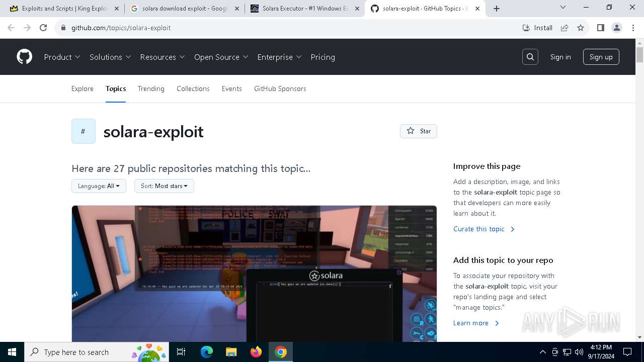
Task: Click the taskbar clock showing 4:12 PM
Action: click(x=601, y=352)
